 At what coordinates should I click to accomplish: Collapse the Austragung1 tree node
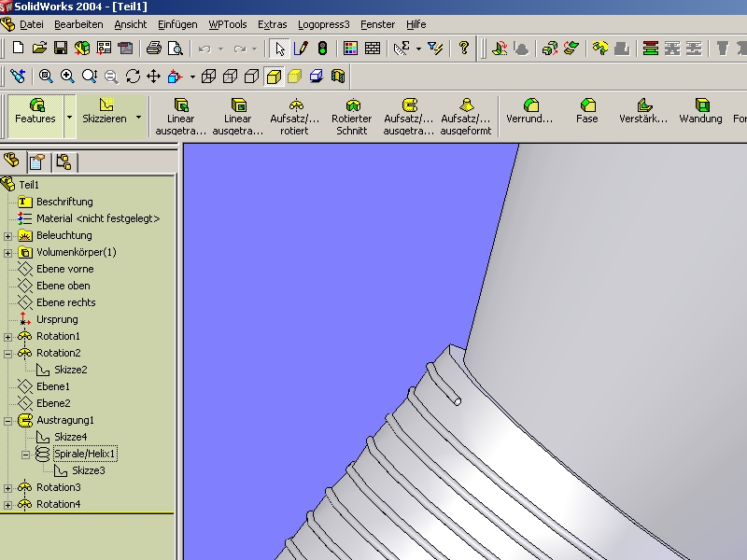(8, 420)
